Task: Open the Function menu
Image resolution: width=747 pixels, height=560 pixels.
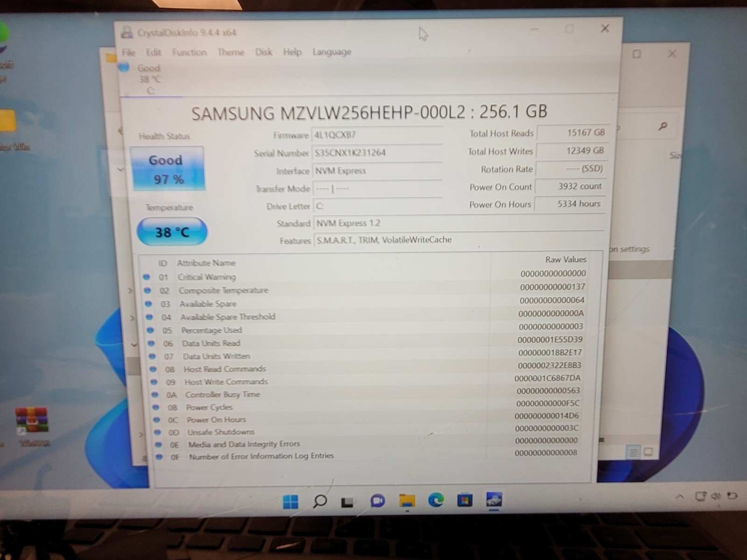Action: coord(189,52)
